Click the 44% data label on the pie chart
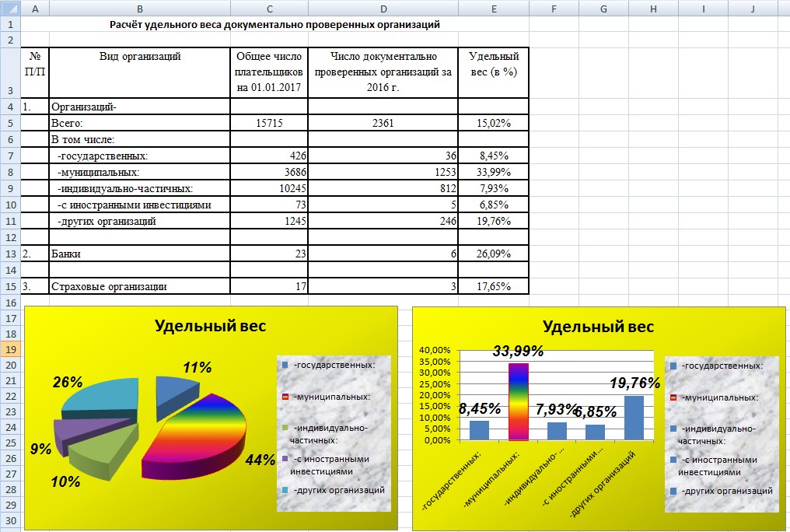The image size is (790, 532). pyautogui.click(x=260, y=460)
